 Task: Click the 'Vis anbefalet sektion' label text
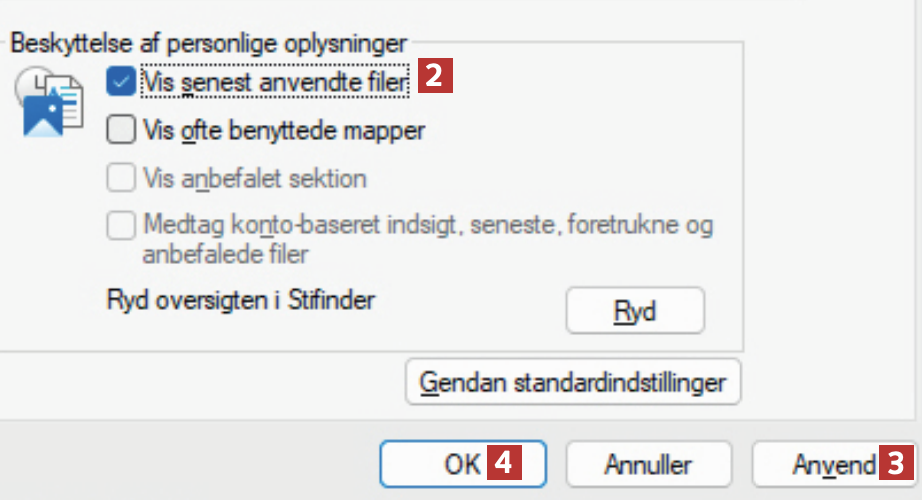(x=255, y=180)
